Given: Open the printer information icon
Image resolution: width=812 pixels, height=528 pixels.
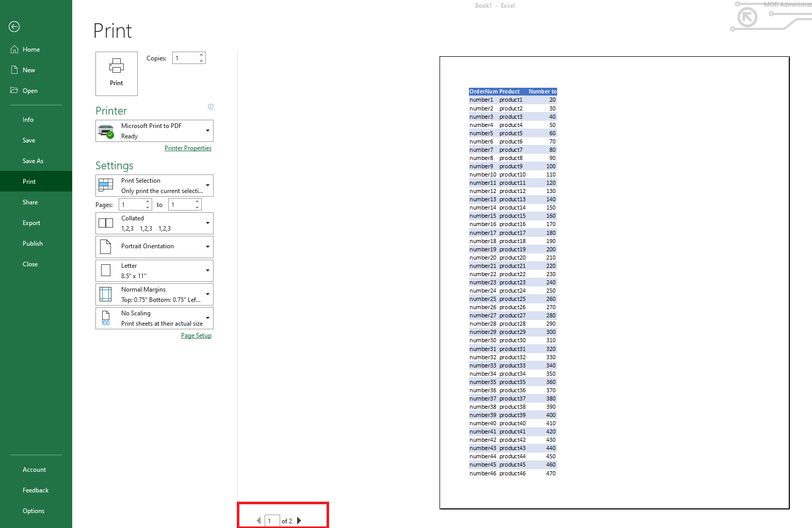Looking at the screenshot, I should tap(210, 107).
